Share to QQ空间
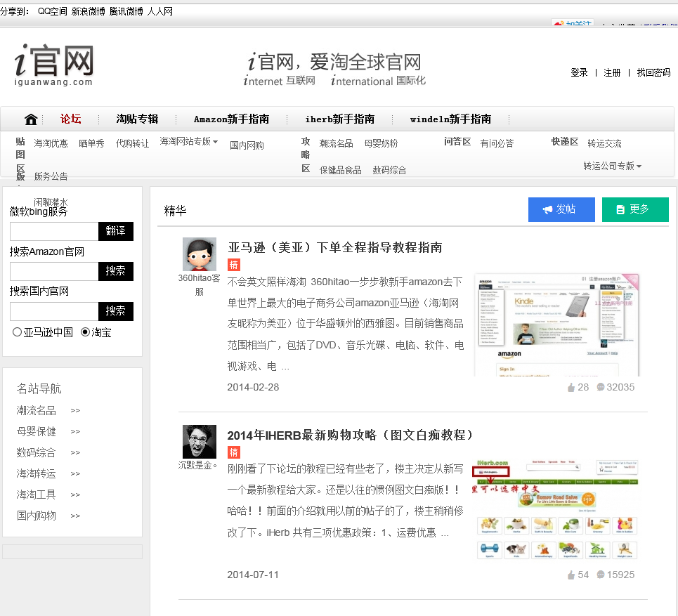This screenshot has width=678, height=616. click(x=52, y=11)
